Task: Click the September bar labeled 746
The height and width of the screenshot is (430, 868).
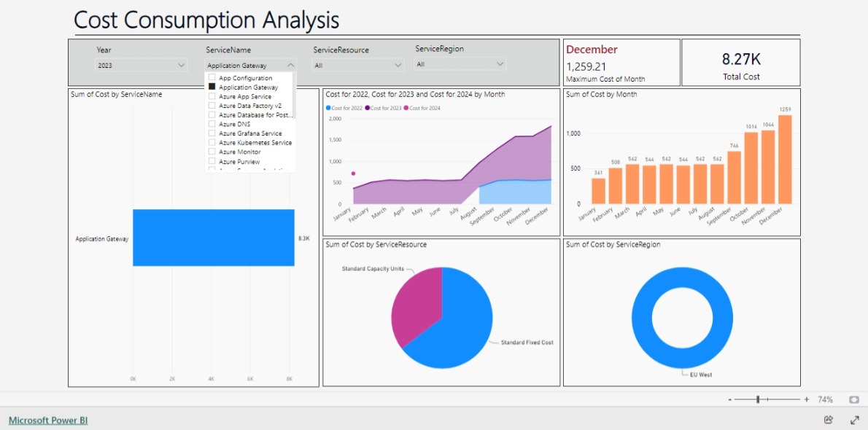Action: tap(734, 178)
